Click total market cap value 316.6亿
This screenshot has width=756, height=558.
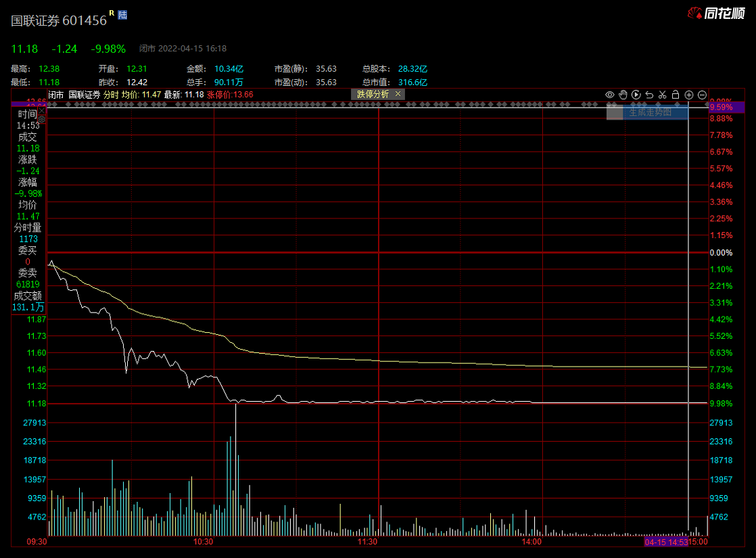pos(412,83)
